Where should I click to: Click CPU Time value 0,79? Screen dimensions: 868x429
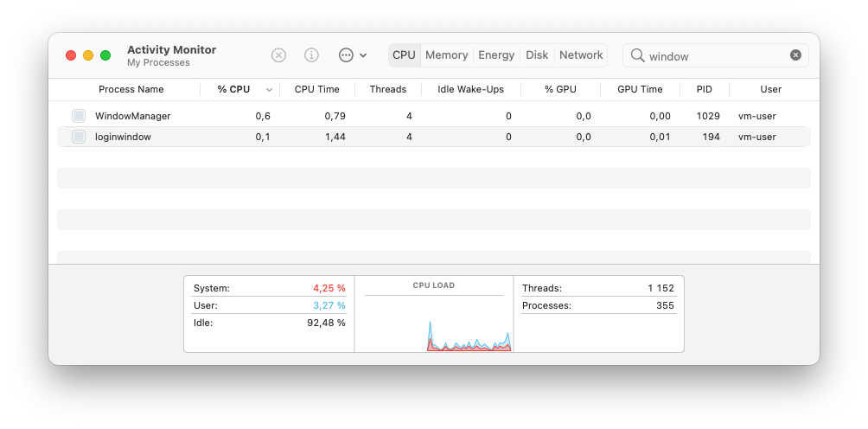[x=335, y=116]
